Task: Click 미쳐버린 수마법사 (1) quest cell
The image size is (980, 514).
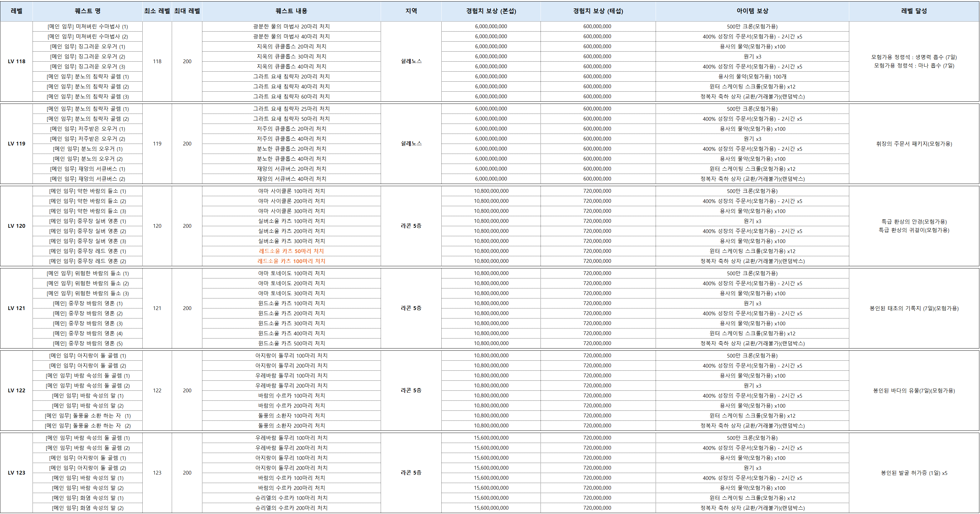Action: click(88, 27)
